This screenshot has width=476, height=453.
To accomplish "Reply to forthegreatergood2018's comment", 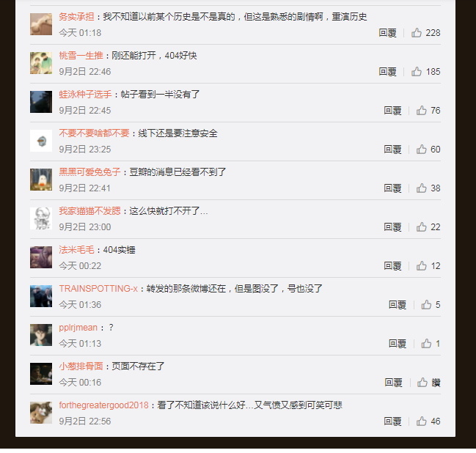I will pyautogui.click(x=392, y=421).
